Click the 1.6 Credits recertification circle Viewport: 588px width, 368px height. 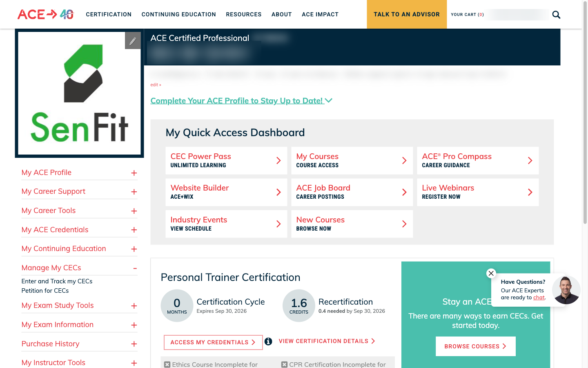coord(299,306)
